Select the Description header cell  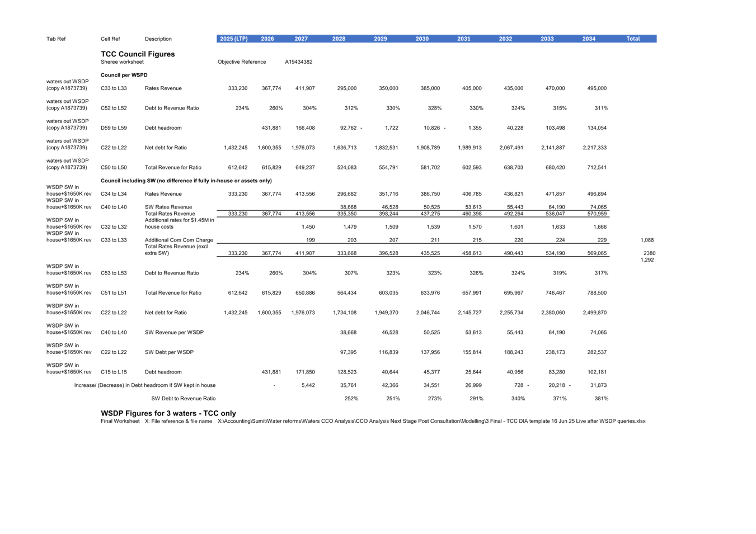(158, 39)
